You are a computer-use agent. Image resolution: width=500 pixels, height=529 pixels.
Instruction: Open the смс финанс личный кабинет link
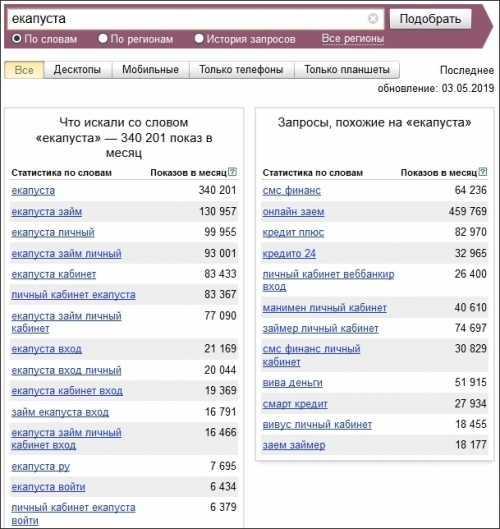(311, 356)
